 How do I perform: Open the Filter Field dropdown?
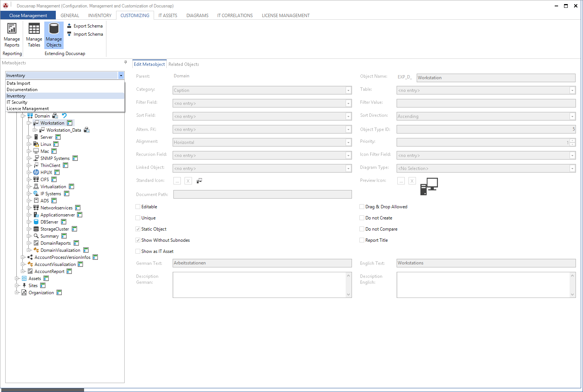pyautogui.click(x=348, y=103)
